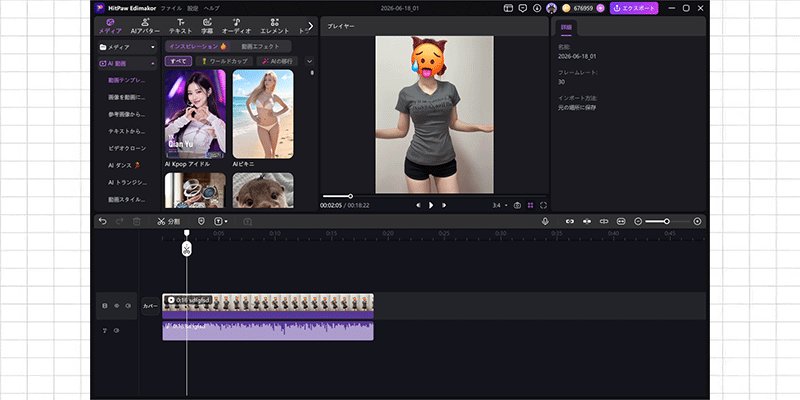
Task: Open the user avatar profile
Action: click(551, 8)
